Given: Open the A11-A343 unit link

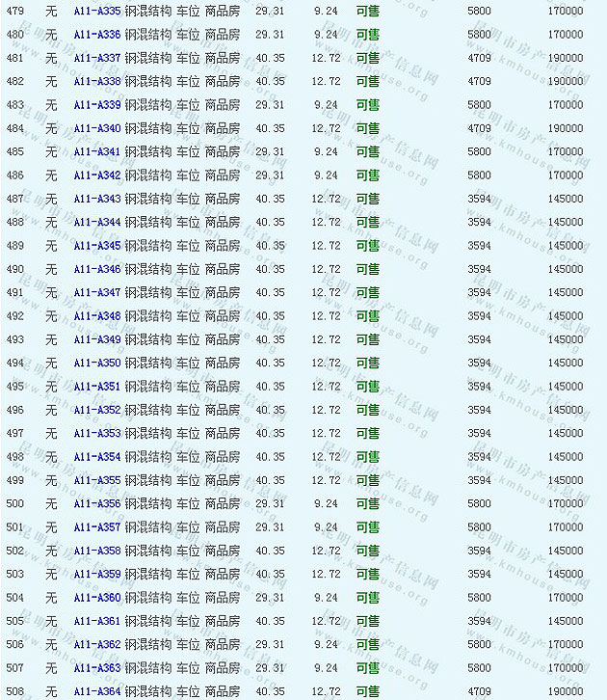Looking at the screenshot, I should pos(97,199).
